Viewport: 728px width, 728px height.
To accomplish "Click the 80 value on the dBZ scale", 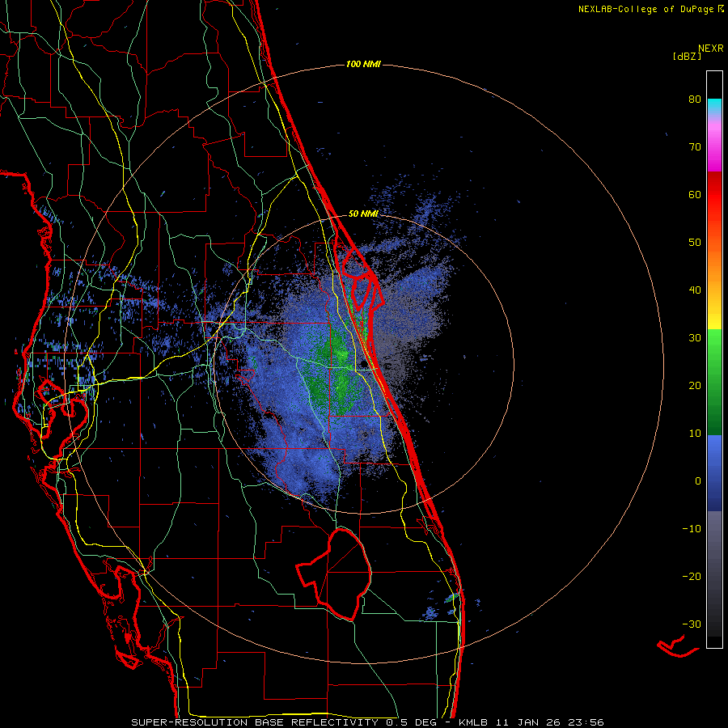I will coord(695,99).
